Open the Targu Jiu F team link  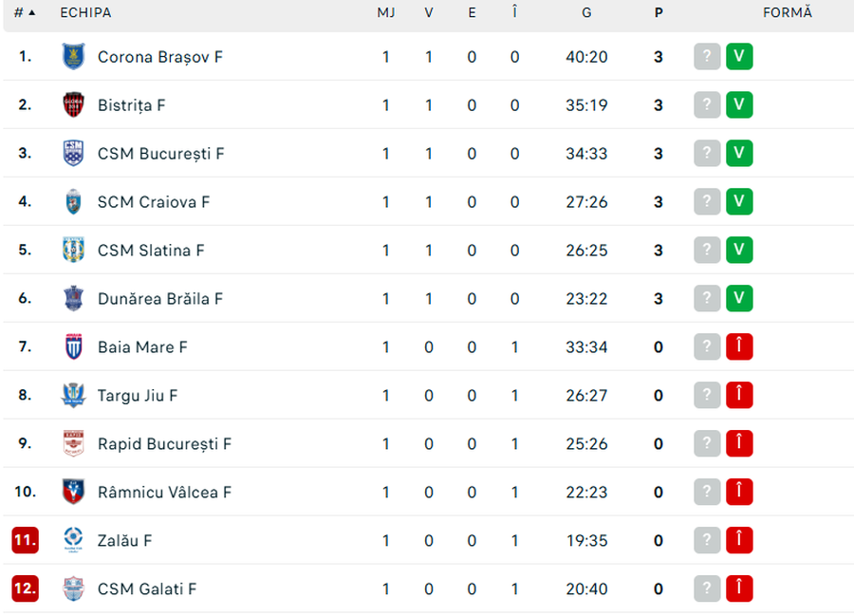click(x=138, y=396)
